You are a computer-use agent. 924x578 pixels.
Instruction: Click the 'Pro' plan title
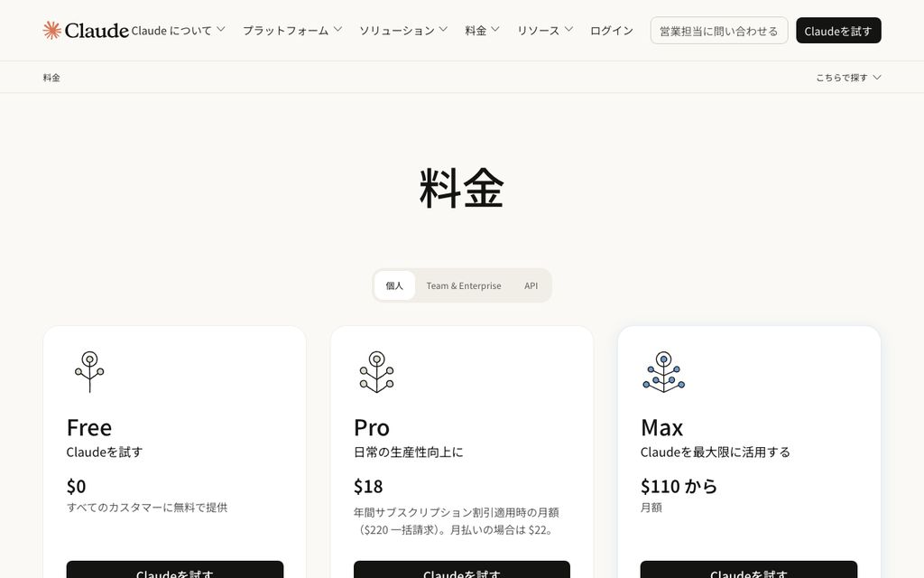[371, 427]
